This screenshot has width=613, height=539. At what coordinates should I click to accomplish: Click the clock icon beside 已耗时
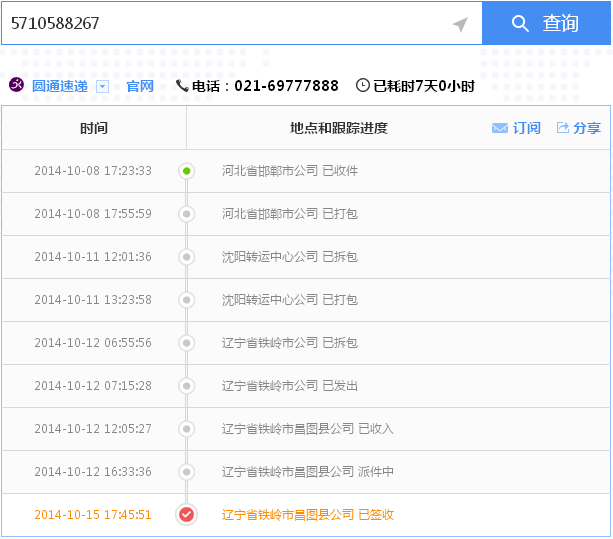click(x=362, y=86)
